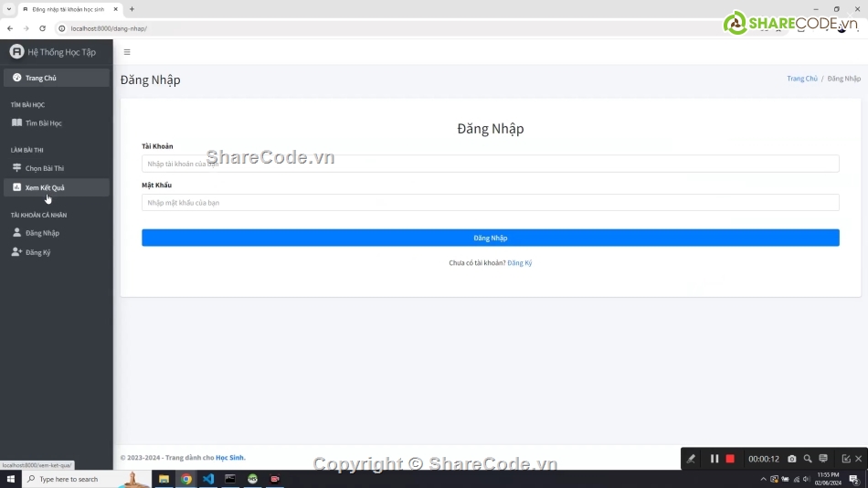868x488 pixels.
Task: Open Windows Start menu
Action: click(11, 479)
